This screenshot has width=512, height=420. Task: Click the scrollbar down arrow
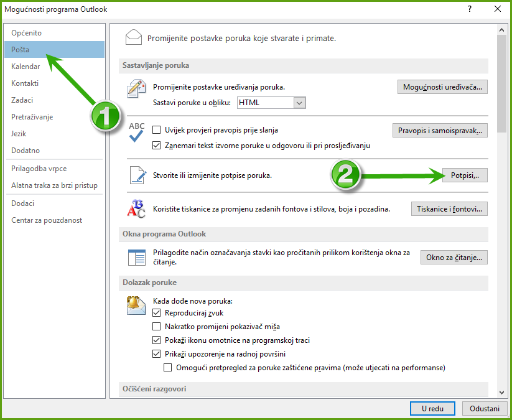click(x=501, y=393)
